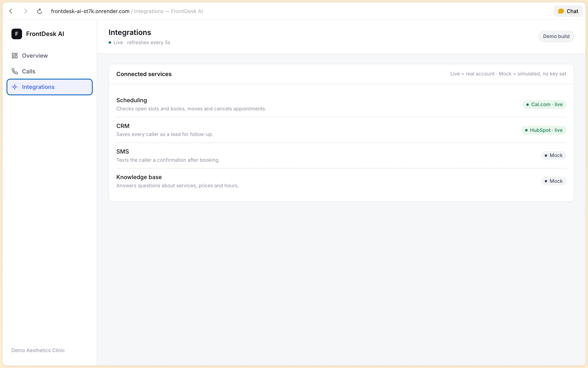Reload the page with refresh icon
Screen dimensions: 588x368
click(x=40, y=11)
